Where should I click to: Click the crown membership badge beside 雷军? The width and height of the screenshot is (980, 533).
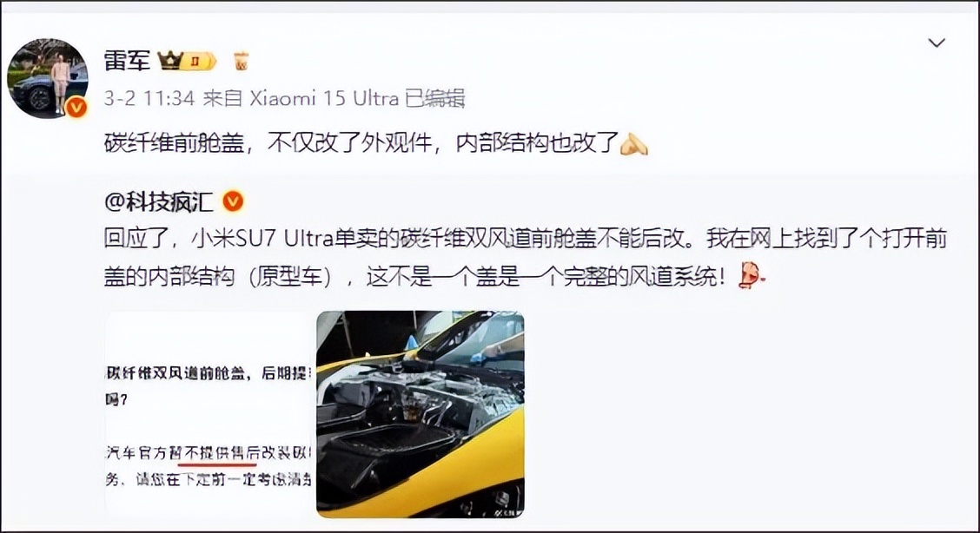187,61
